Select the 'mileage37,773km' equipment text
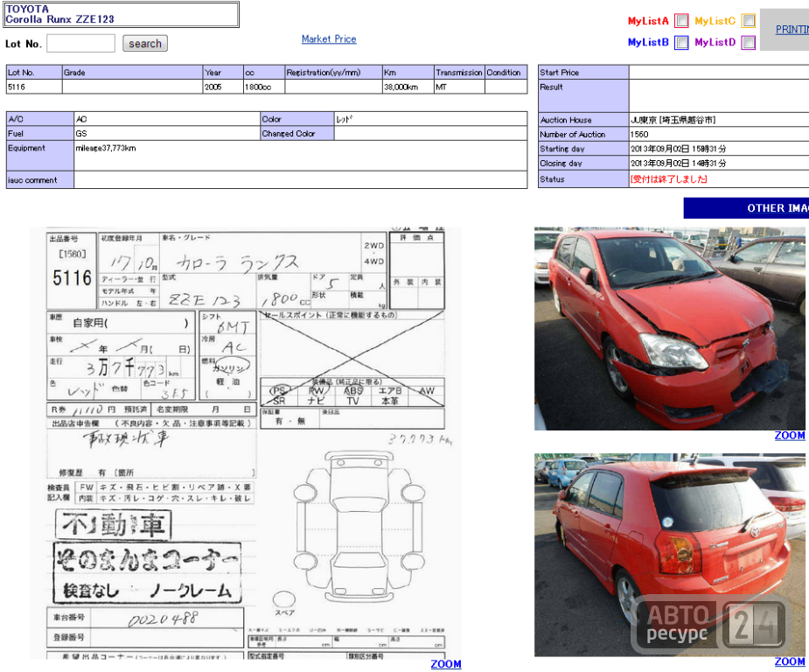The image size is (809, 672). tap(106, 148)
